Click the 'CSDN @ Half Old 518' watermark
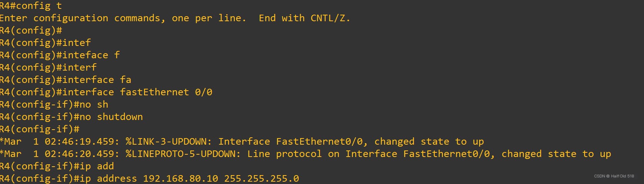The height and width of the screenshot is (184, 644). tap(614, 176)
